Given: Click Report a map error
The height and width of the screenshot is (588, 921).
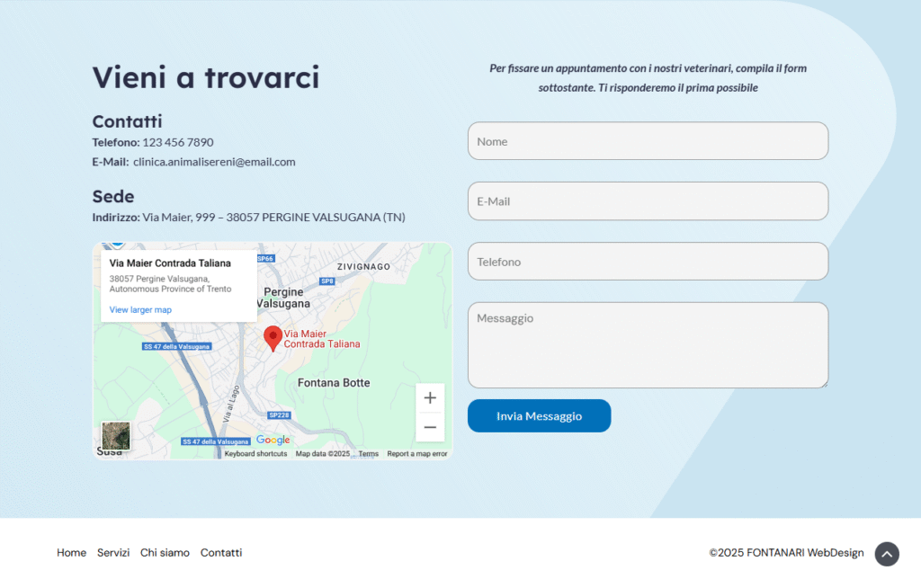Looking at the screenshot, I should pyautogui.click(x=416, y=454).
